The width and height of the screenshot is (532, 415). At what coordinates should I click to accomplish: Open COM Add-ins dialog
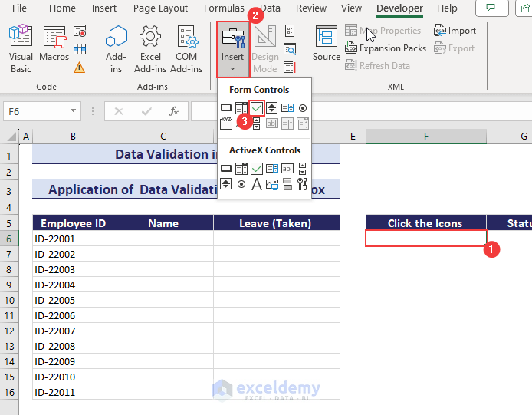tap(186, 48)
